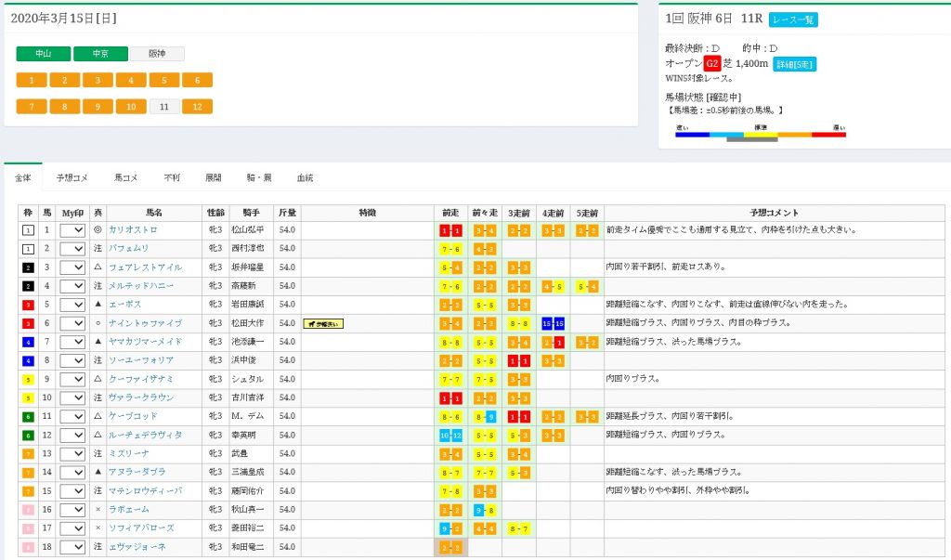
Task: Switch to the 展開 tab
Action: pyautogui.click(x=214, y=177)
